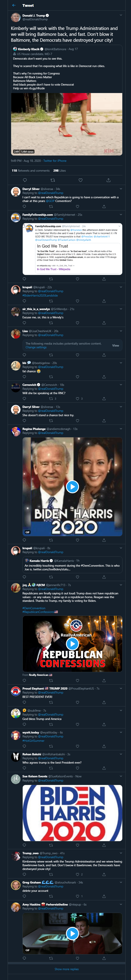View Lisa's sensitive media content
131x980 pixels.
tap(115, 345)
